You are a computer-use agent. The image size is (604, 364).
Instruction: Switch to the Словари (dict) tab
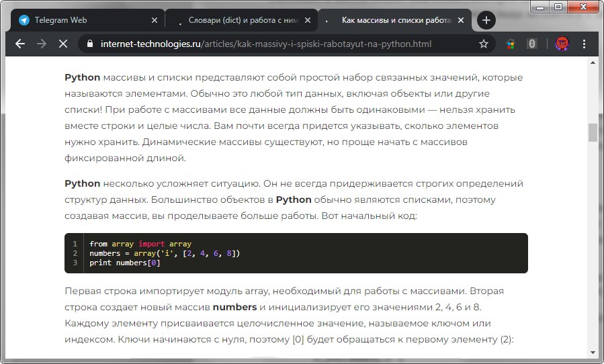(242, 20)
